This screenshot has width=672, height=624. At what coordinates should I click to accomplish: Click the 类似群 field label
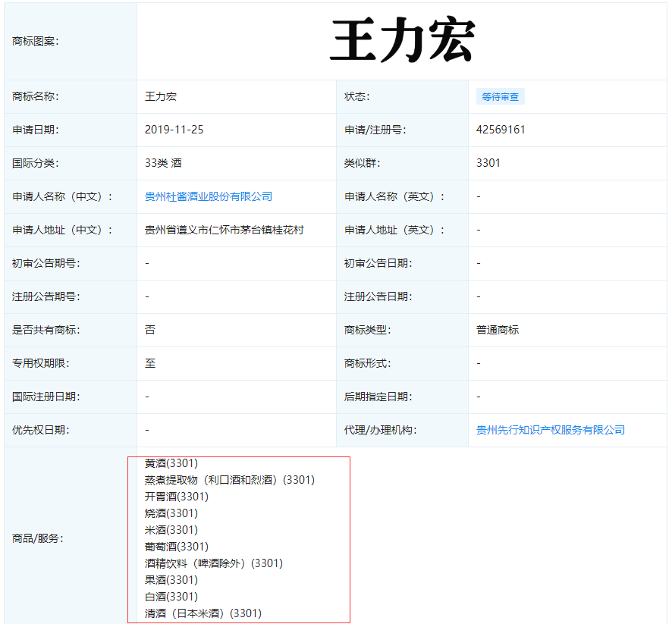[x=362, y=163]
